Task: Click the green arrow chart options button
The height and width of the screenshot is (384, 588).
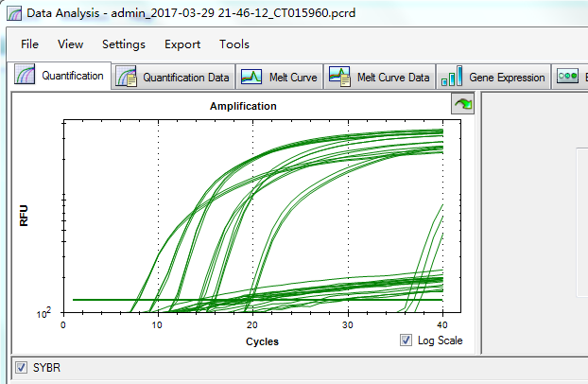Action: click(462, 104)
